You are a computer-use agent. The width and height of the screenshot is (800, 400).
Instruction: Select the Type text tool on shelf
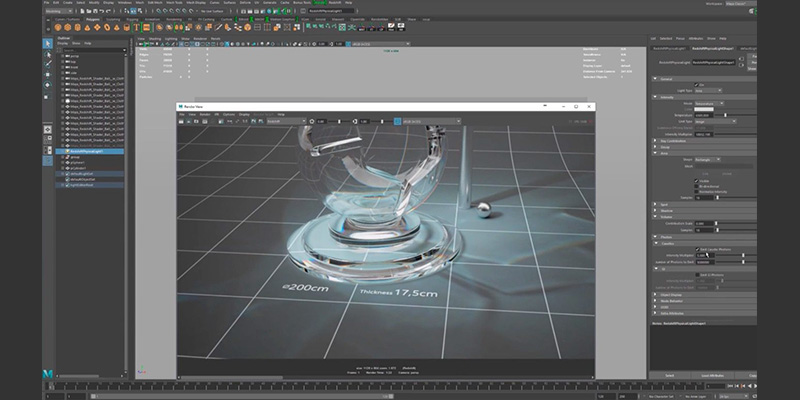click(137, 27)
